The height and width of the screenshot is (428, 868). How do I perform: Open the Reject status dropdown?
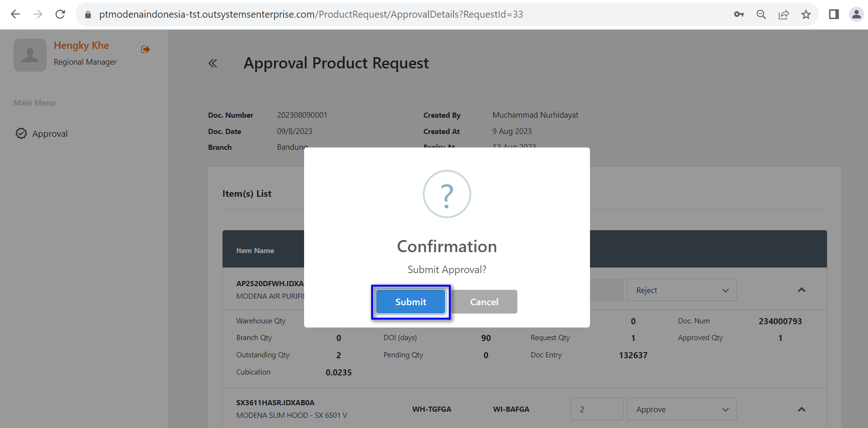(x=681, y=290)
